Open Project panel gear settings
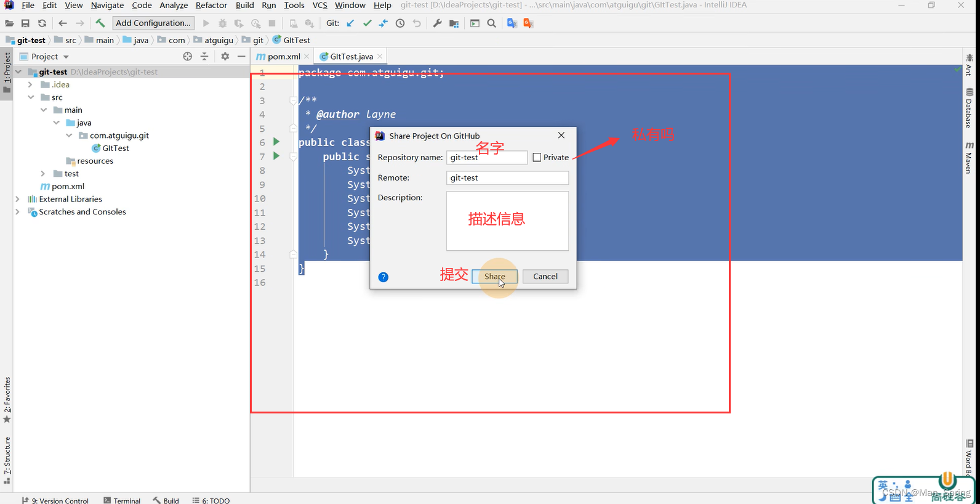980x504 pixels. pos(225,56)
